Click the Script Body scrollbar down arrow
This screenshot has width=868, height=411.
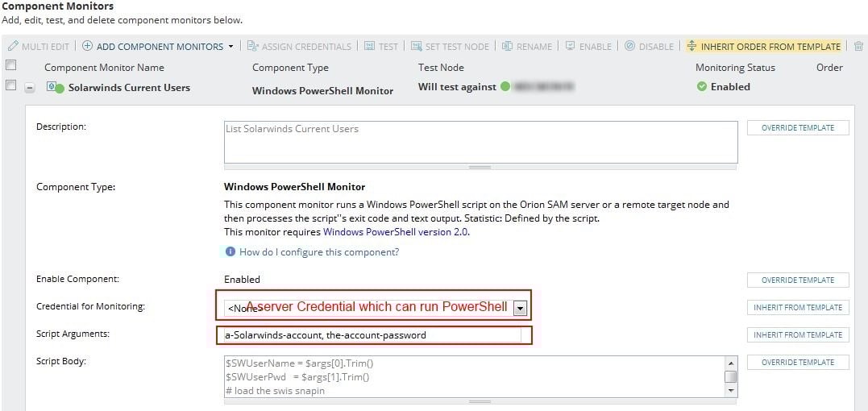coord(731,391)
